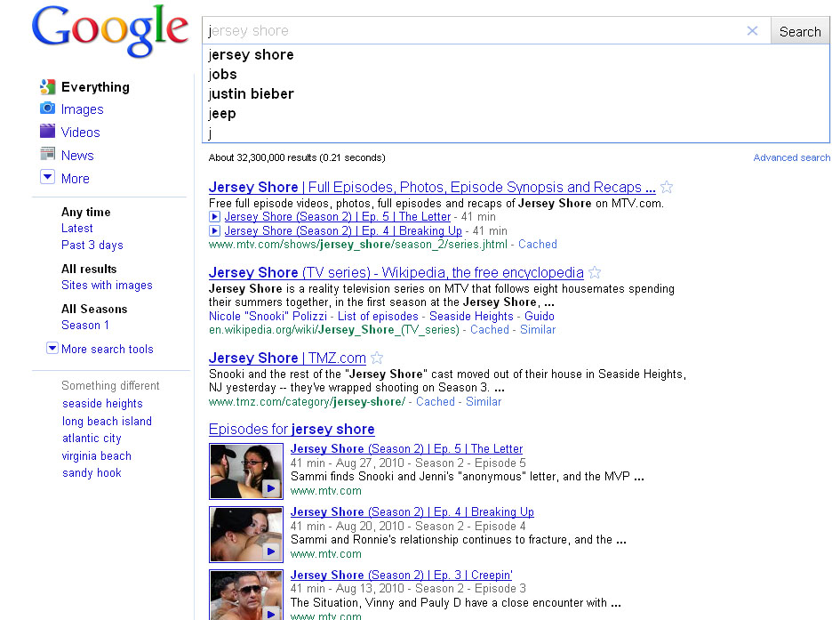Select the single 'j' suggestion
The height and width of the screenshot is (620, 840).
(516, 133)
